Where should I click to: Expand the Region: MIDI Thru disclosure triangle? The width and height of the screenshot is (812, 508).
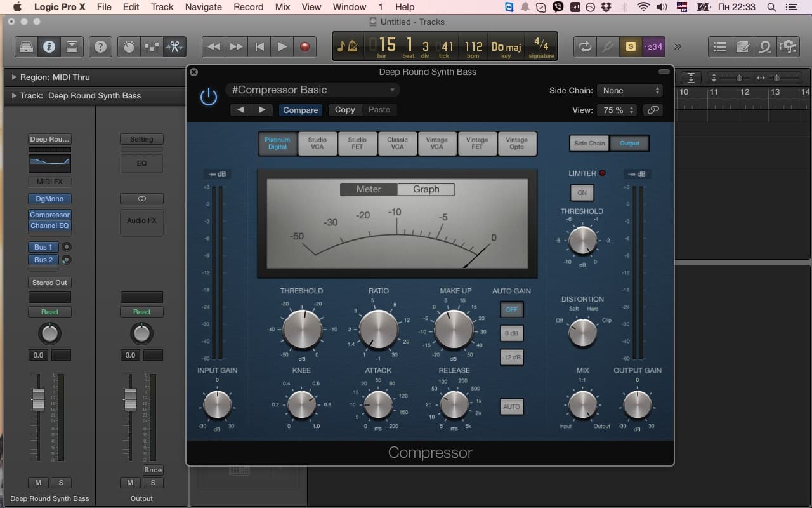pos(14,77)
